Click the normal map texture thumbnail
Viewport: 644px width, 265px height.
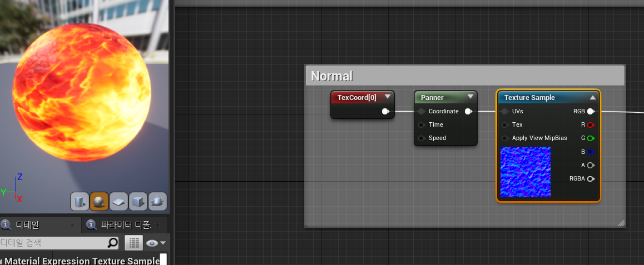coord(526,172)
